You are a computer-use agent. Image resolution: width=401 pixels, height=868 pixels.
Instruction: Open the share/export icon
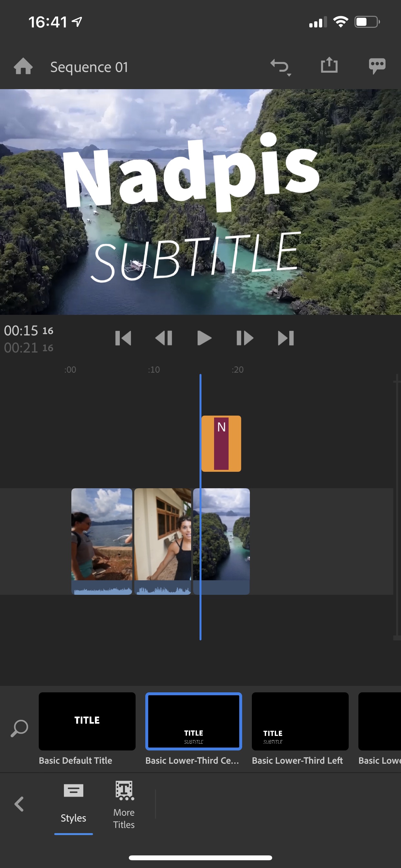click(x=329, y=65)
